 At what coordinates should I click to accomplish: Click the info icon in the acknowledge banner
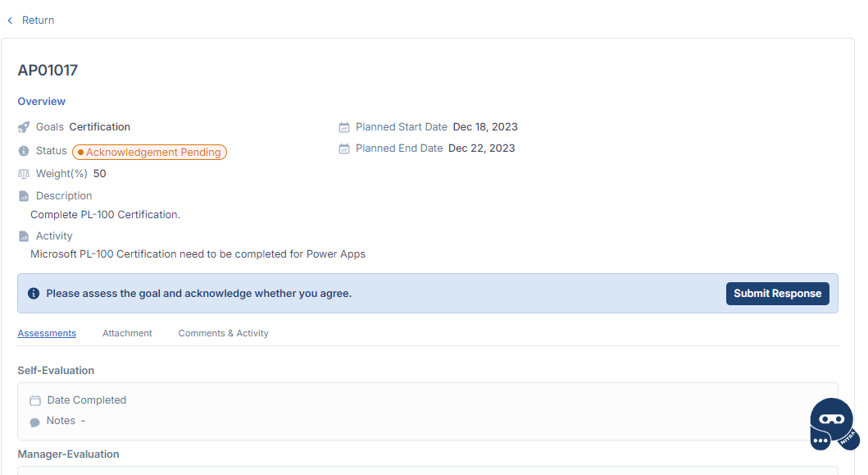point(34,293)
